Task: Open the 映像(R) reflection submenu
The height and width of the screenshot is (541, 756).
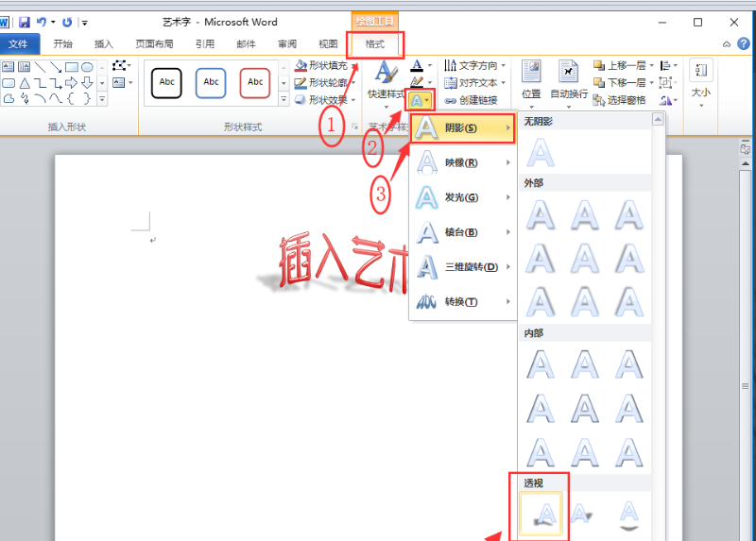Action: coord(462,162)
